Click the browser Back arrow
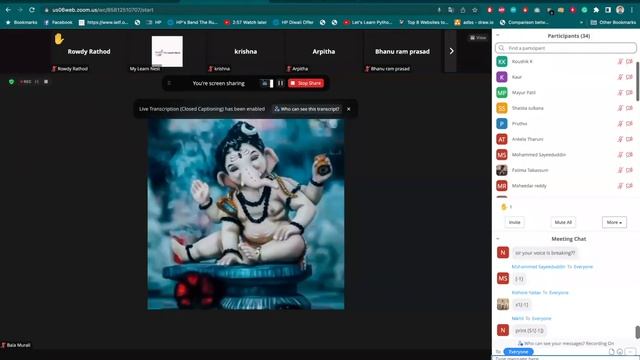640x360 pixels. click(x=8, y=9)
